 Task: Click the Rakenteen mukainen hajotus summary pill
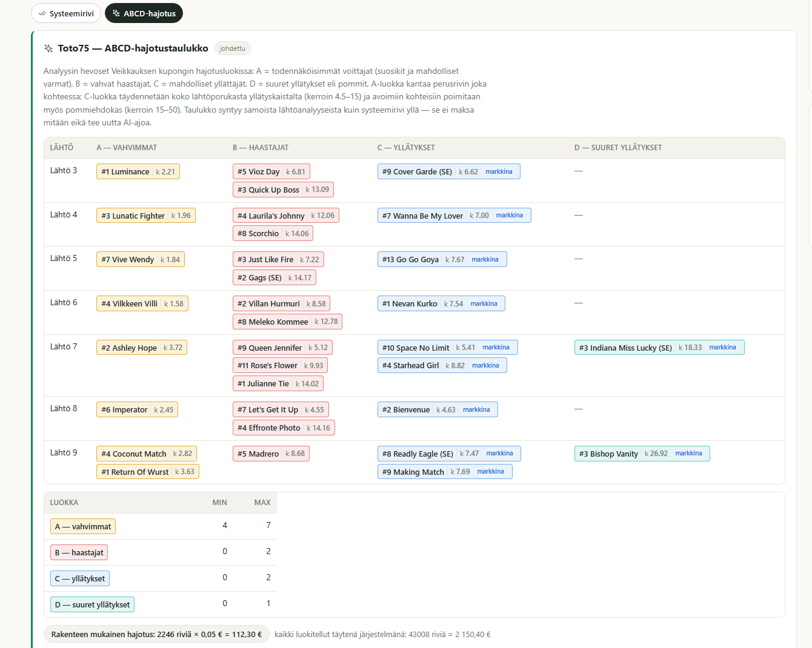[x=156, y=634]
